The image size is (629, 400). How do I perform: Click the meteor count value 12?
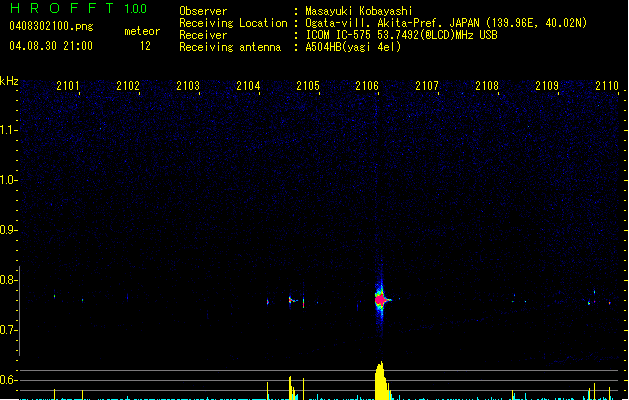pyautogui.click(x=145, y=46)
